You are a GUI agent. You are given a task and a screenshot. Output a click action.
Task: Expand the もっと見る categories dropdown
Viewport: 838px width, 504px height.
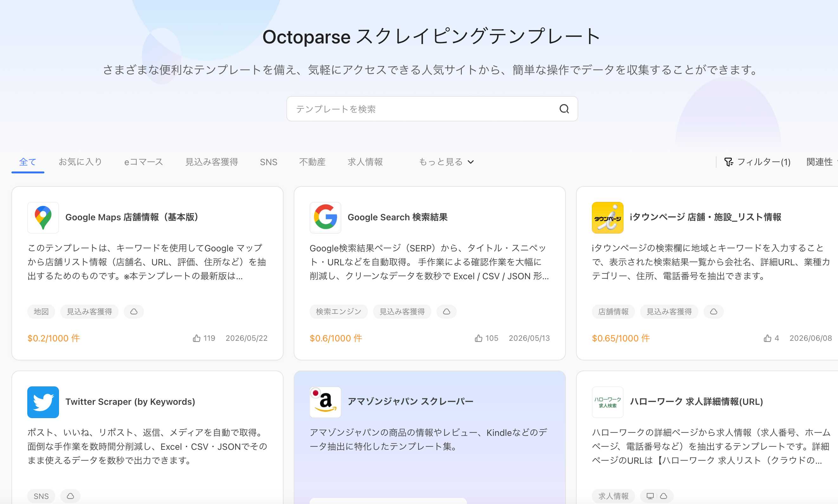coord(446,162)
